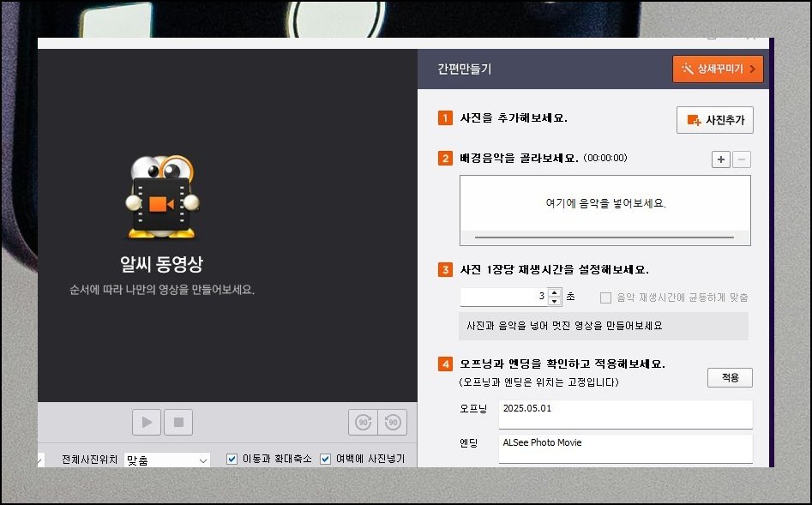This screenshot has height=505, width=812.
Task: Click the music progress slider bar
Action: [604, 237]
